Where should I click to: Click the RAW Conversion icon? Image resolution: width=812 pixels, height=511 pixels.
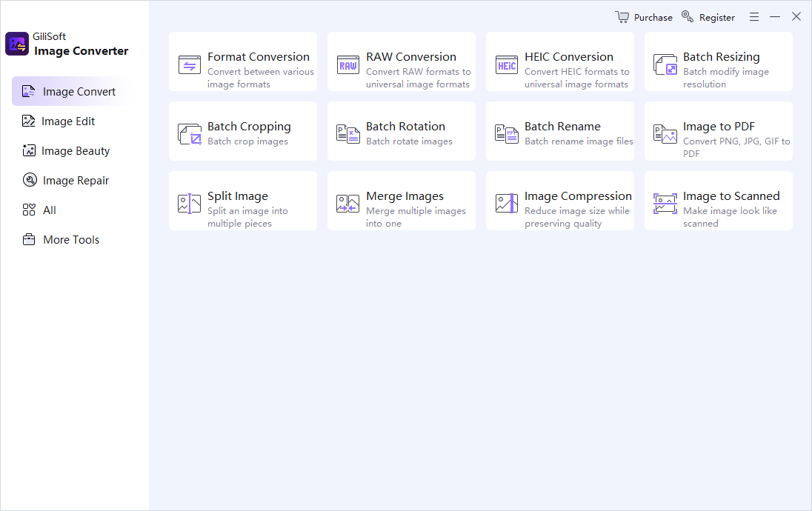pyautogui.click(x=348, y=65)
